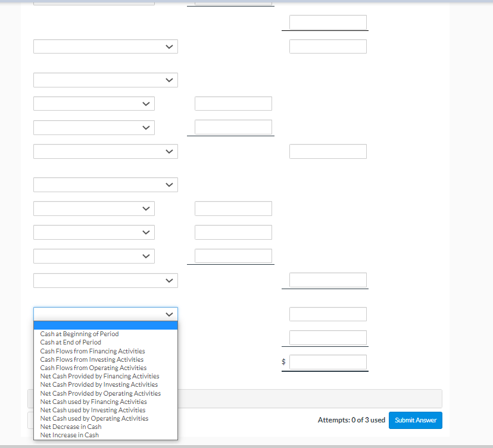
Task: Focus the amount field with dollar sign
Action: tap(328, 362)
